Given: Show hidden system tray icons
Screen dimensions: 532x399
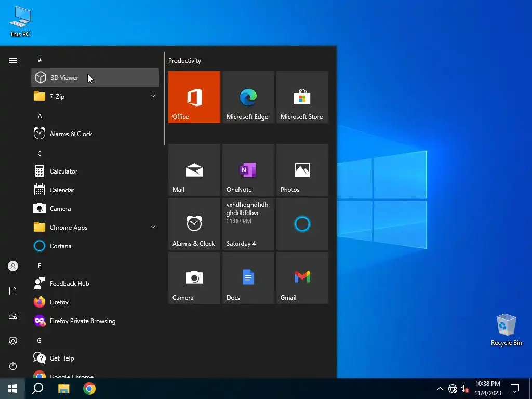Looking at the screenshot, I should (x=440, y=389).
